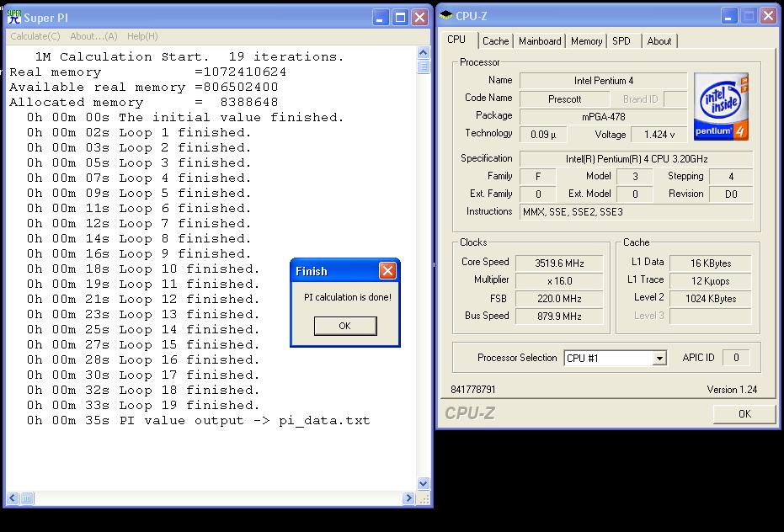Click the Instructions field MMX, SSE, SSE2, SSE3
Viewport: 784px width, 532px height.
coord(636,212)
